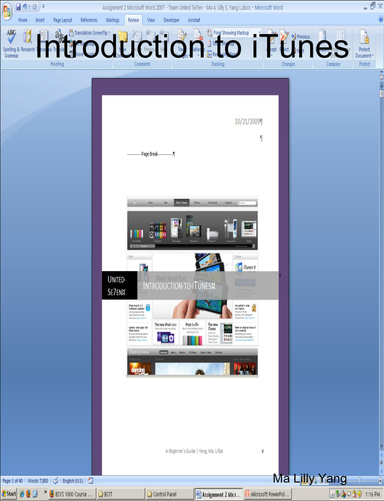Click the Next Page double-arrow button
Viewport: 384px width, 501px height.
pyautogui.click(x=381, y=470)
